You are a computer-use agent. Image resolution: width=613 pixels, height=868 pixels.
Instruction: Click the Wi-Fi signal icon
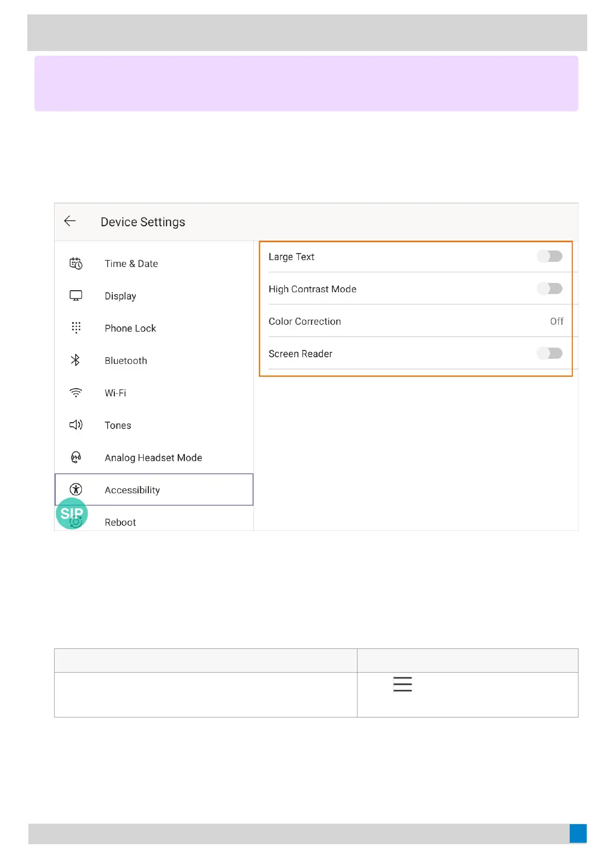tap(76, 393)
